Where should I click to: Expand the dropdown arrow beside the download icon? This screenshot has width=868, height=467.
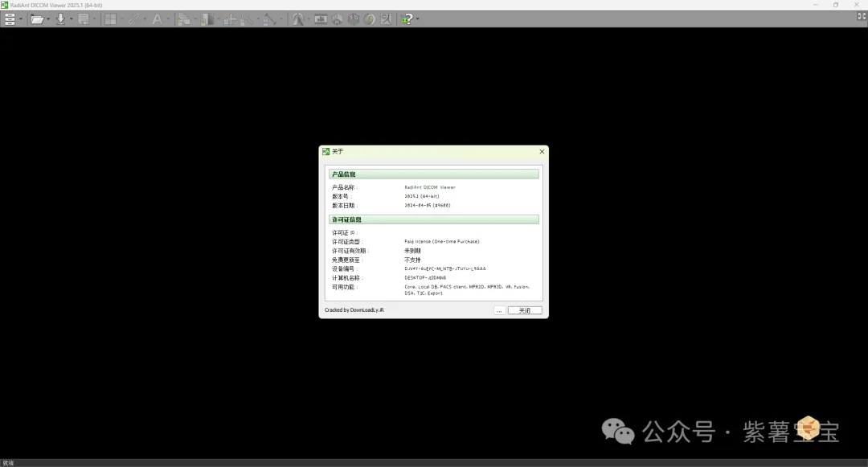(71, 19)
